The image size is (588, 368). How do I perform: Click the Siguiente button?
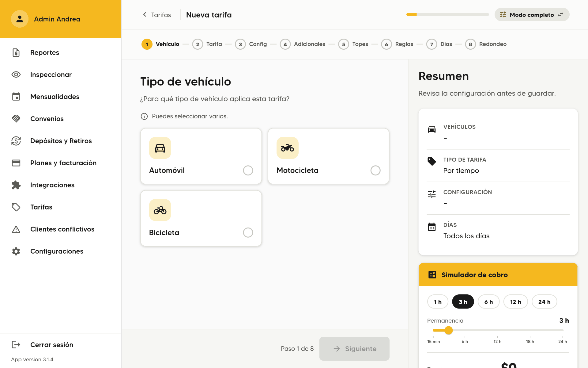tap(354, 349)
